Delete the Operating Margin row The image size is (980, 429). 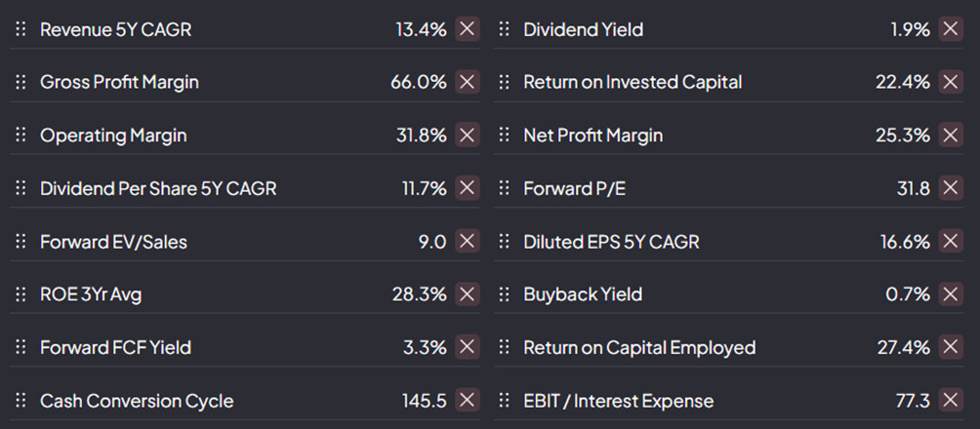(468, 136)
